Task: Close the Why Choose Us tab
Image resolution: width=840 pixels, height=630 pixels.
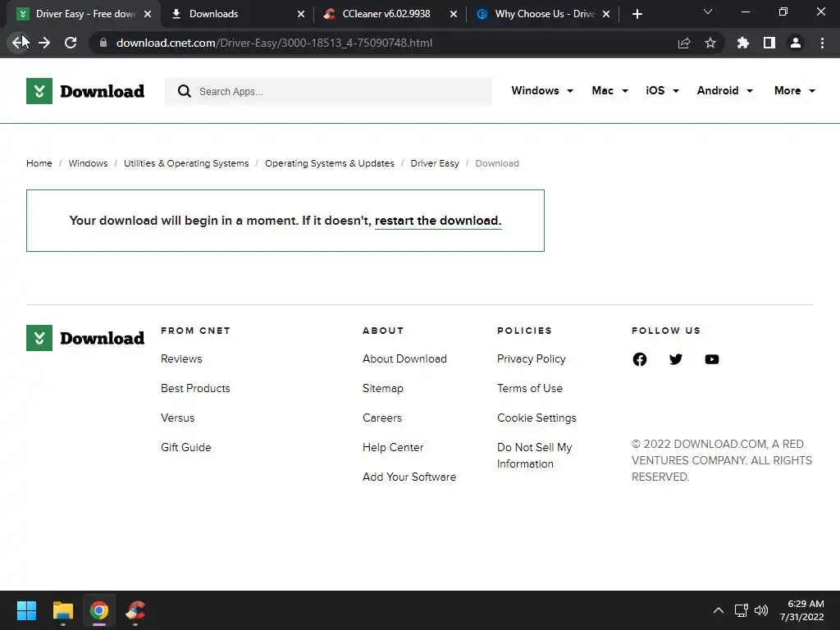Action: 606,14
